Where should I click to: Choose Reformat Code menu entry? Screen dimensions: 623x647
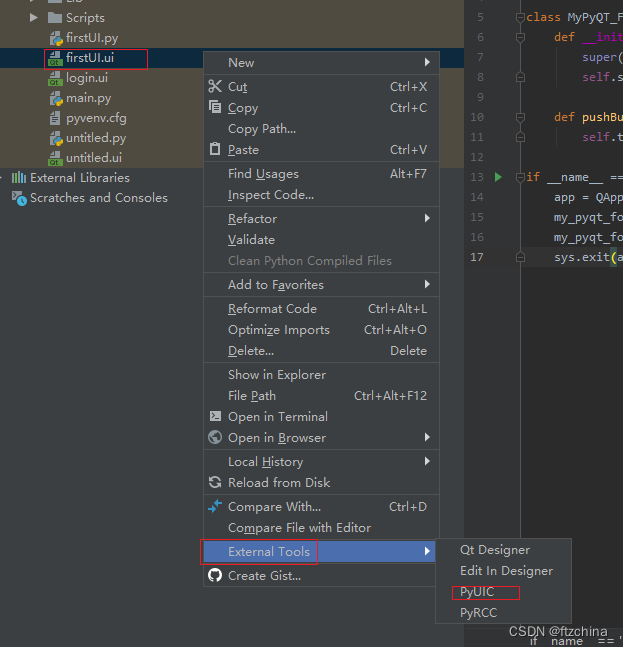point(321,309)
